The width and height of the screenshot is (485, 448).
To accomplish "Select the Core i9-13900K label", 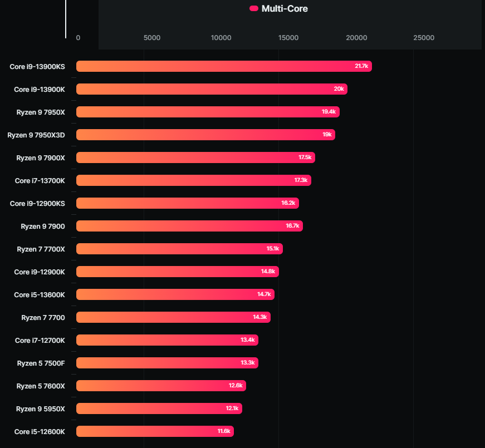I will (40, 90).
